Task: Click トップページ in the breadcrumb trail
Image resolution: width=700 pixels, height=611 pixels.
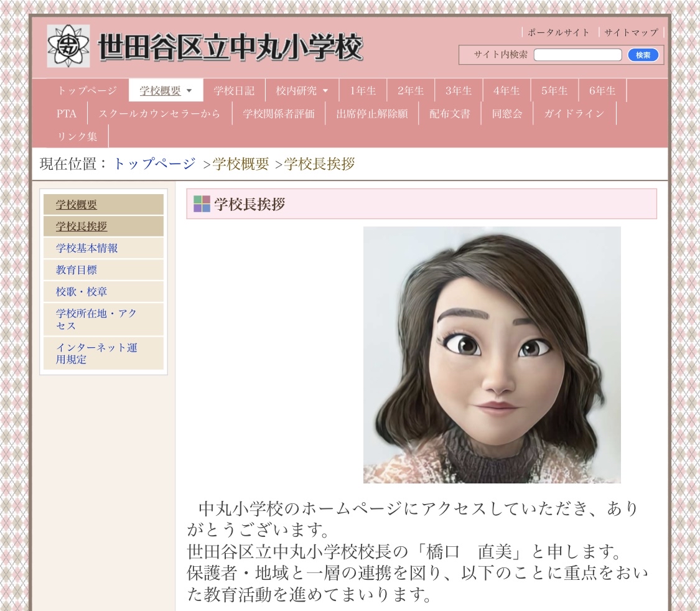Action: coord(154,164)
